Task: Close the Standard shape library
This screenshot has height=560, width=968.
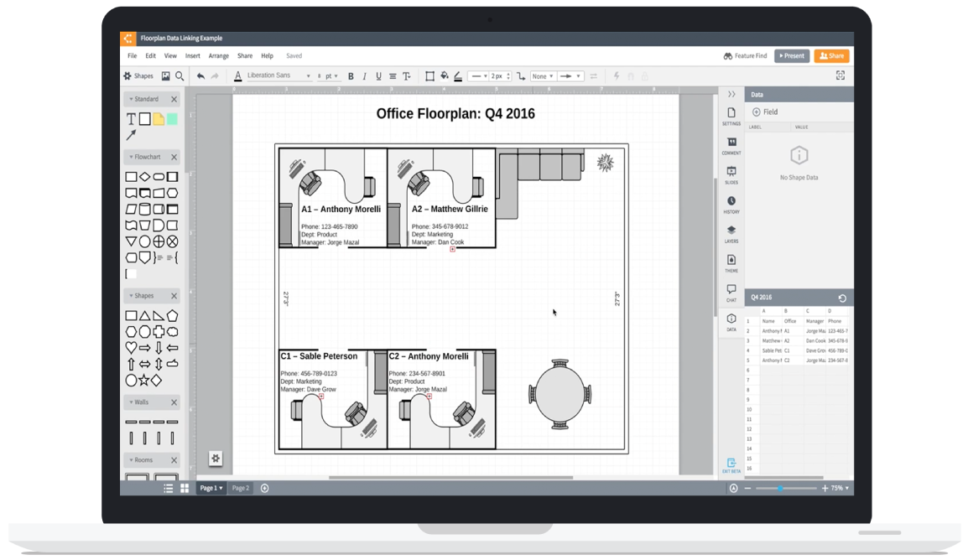Action: (174, 99)
